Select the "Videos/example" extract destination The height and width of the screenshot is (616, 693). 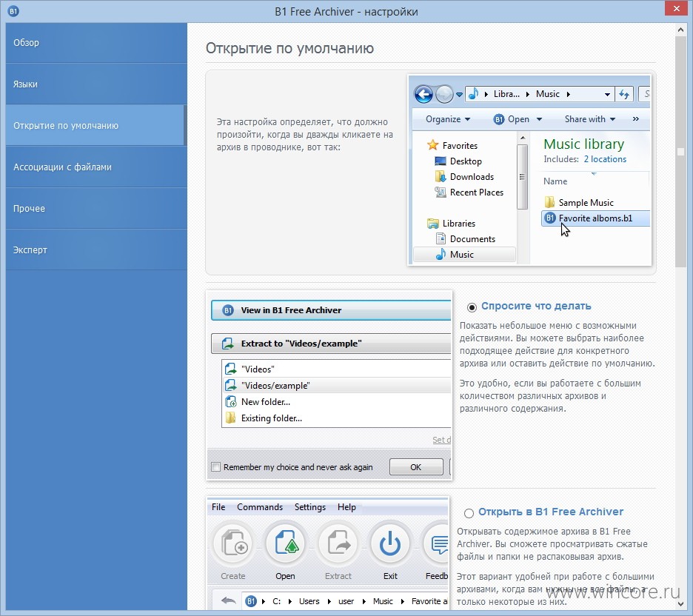pos(337,385)
